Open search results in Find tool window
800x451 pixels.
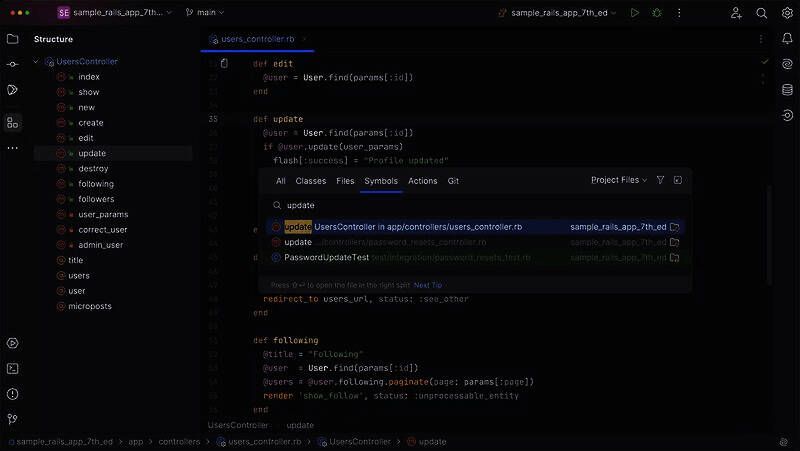click(678, 180)
